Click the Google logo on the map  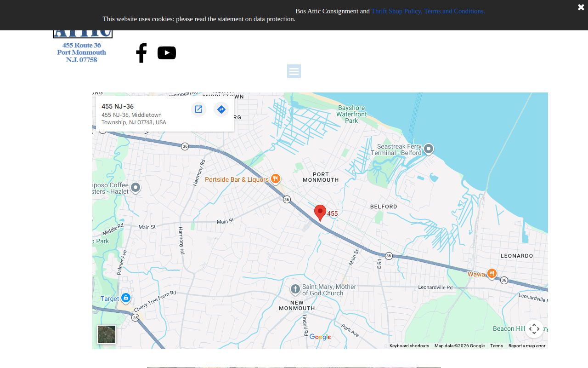320,337
